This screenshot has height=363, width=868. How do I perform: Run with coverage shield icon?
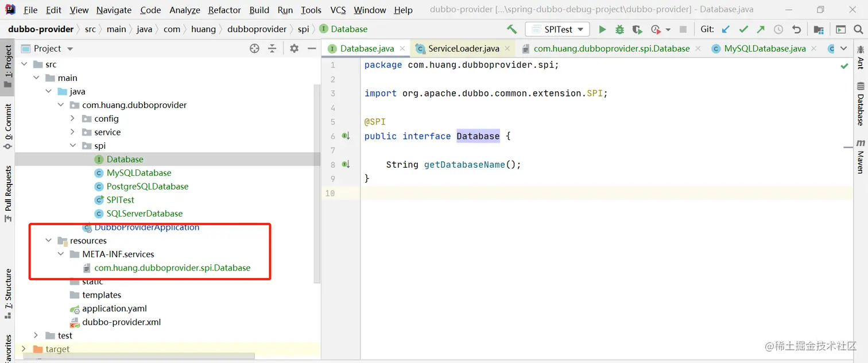[x=637, y=29]
